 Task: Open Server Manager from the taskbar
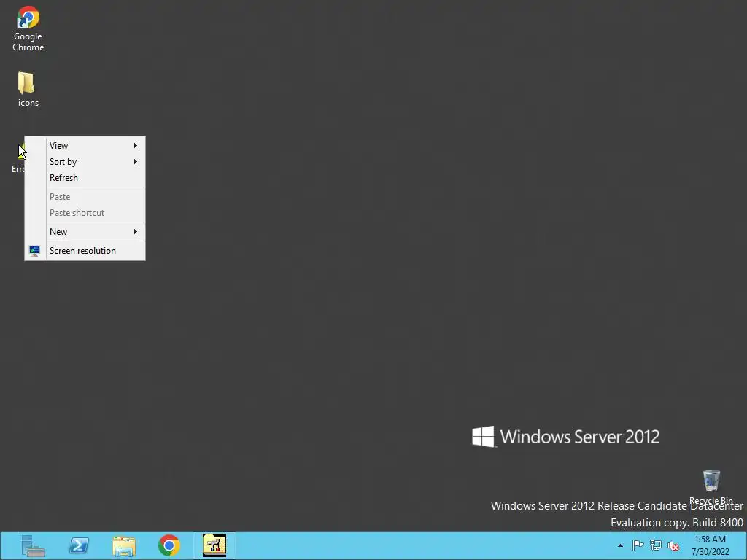(x=33, y=545)
